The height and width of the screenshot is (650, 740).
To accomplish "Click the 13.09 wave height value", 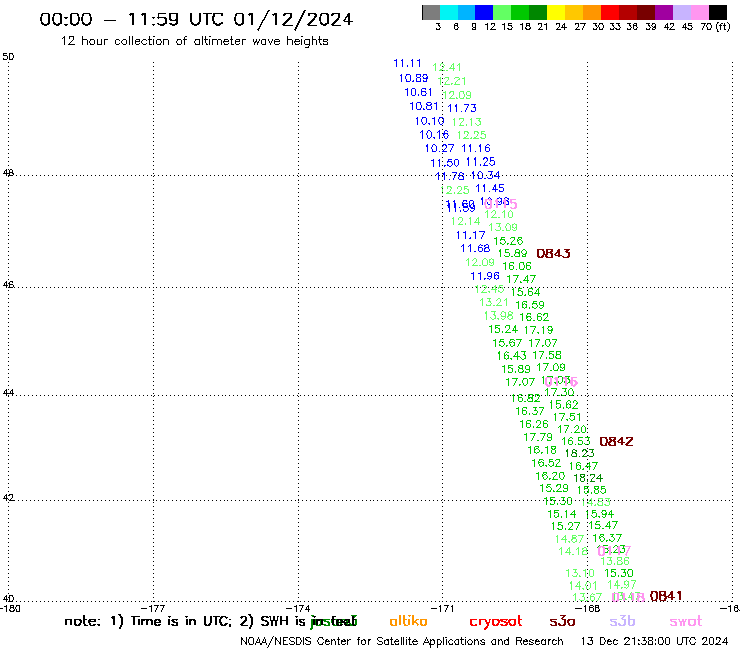I will coord(503,228).
